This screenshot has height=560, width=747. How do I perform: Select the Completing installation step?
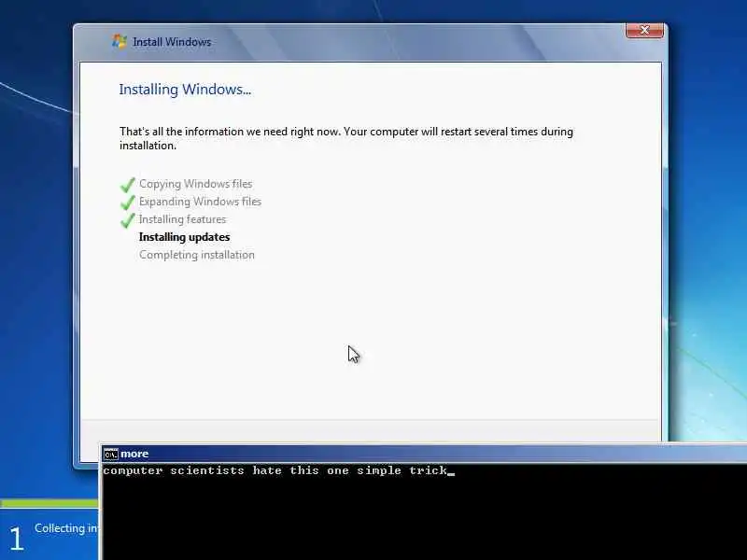point(197,255)
